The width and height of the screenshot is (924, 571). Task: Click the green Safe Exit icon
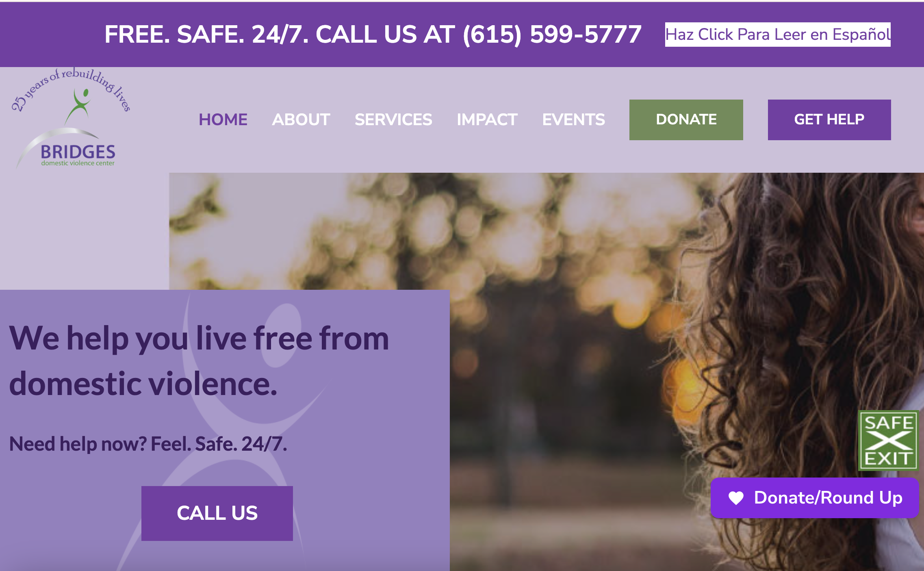coord(888,441)
